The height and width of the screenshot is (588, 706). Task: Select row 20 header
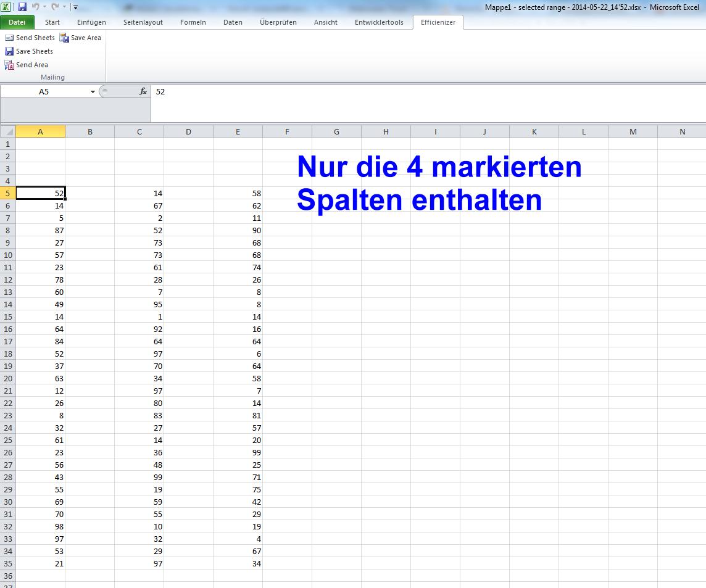click(7, 378)
